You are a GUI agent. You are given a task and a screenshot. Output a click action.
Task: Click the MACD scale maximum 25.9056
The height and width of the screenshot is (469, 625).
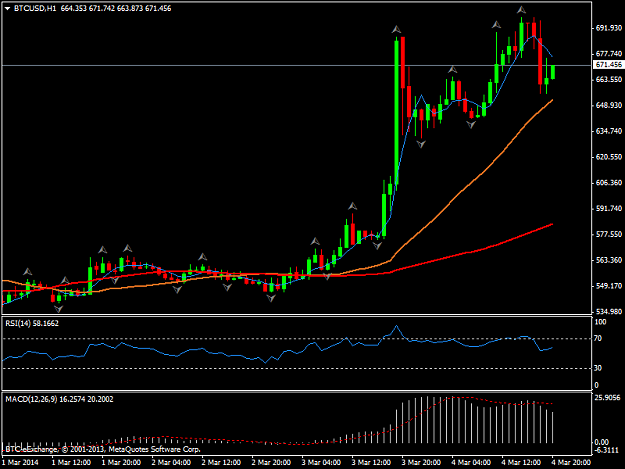point(607,398)
